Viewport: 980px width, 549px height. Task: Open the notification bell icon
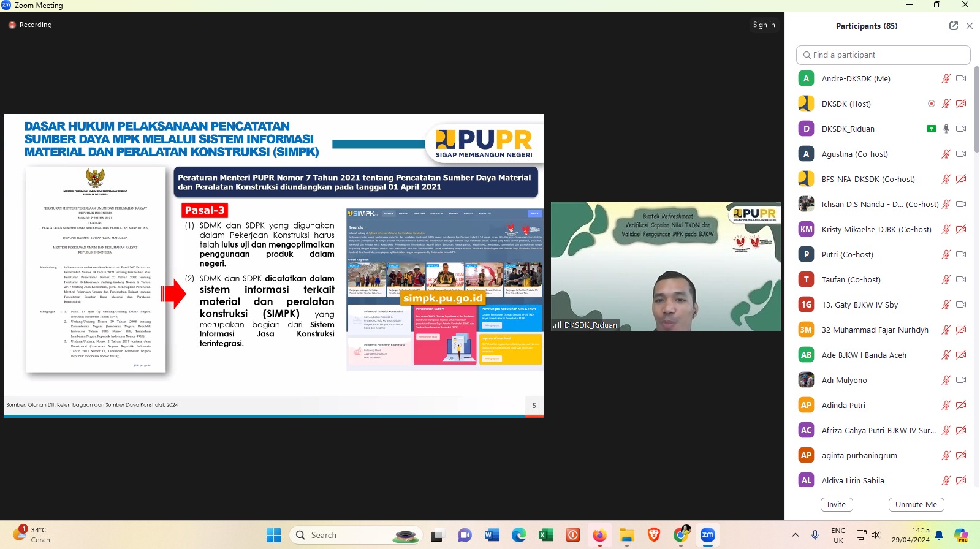click(x=939, y=535)
